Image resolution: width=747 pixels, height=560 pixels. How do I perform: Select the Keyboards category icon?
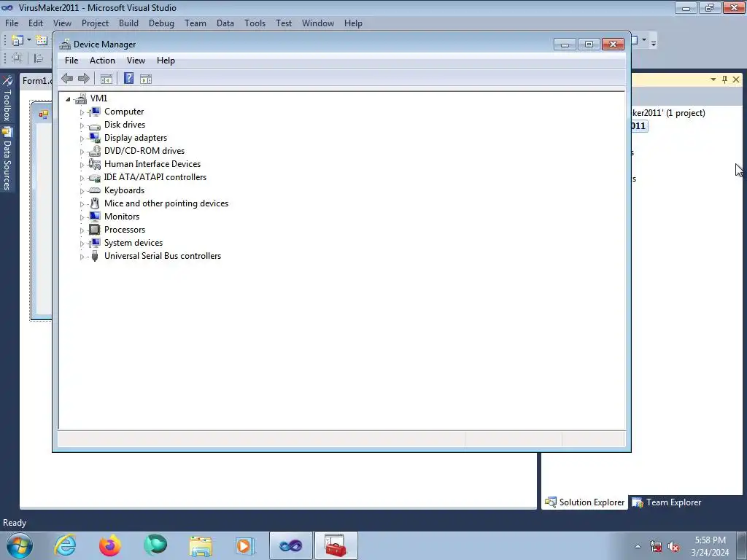click(x=95, y=190)
